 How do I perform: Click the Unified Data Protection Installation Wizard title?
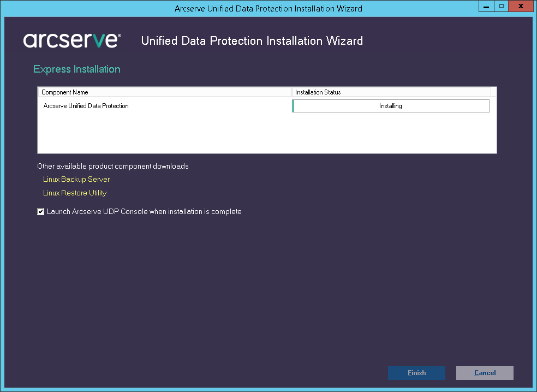pos(252,41)
